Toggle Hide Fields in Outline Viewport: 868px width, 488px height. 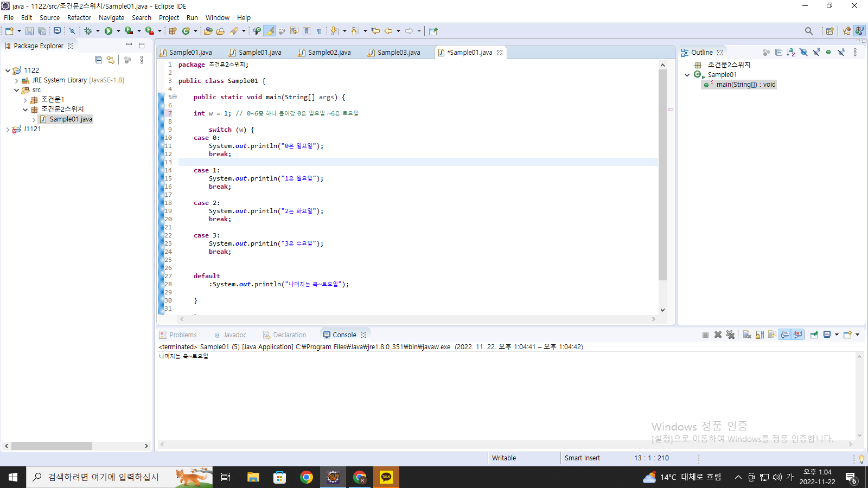tap(803, 53)
